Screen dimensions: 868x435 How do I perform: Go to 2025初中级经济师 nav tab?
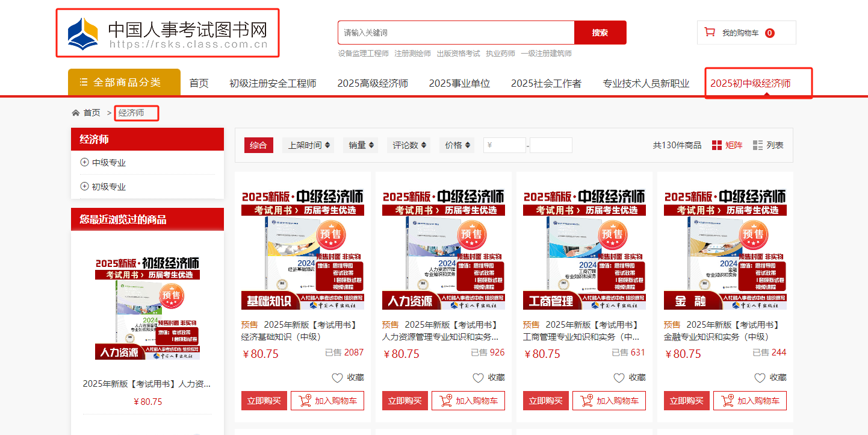(x=750, y=84)
